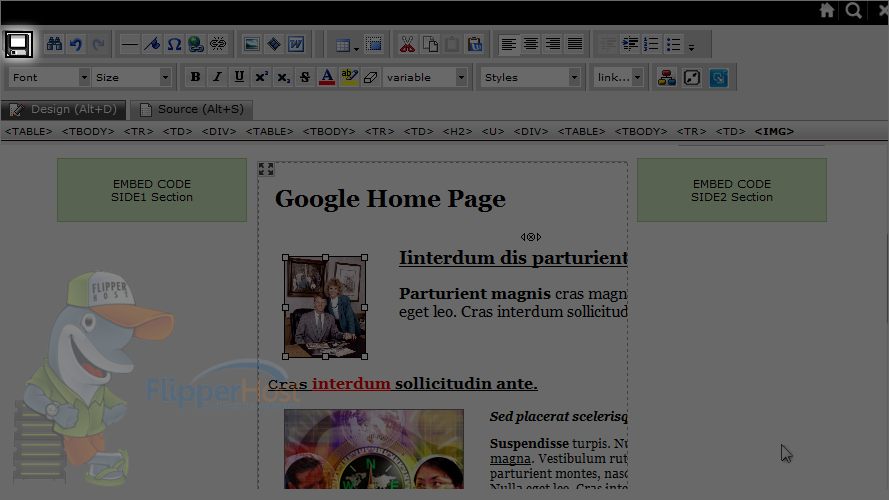Insert a special character (Omega)
889x500 pixels.
pos(174,44)
